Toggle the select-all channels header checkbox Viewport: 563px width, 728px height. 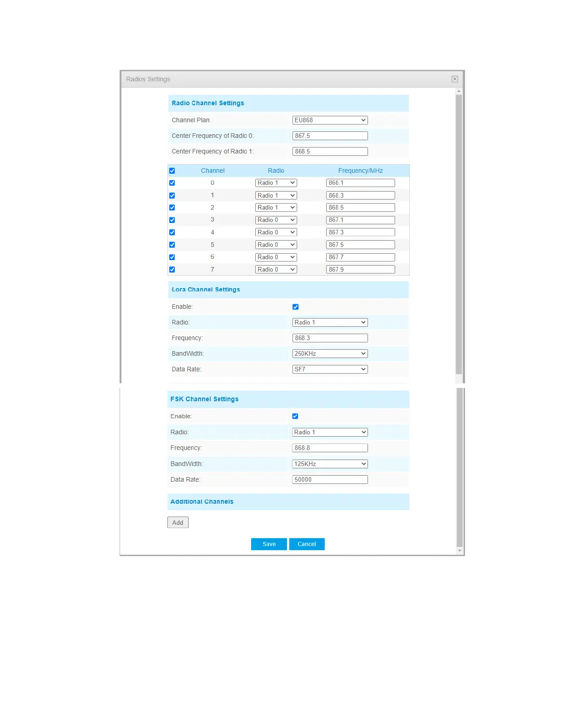point(172,171)
